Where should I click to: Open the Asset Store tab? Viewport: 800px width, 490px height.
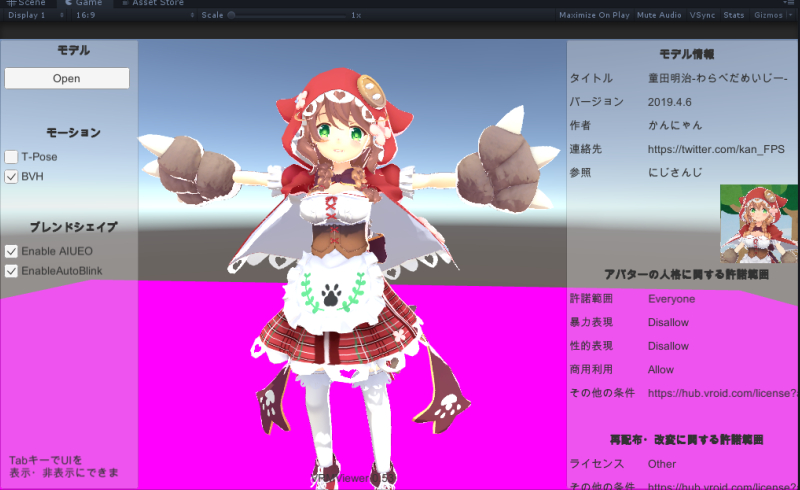pos(153,3)
